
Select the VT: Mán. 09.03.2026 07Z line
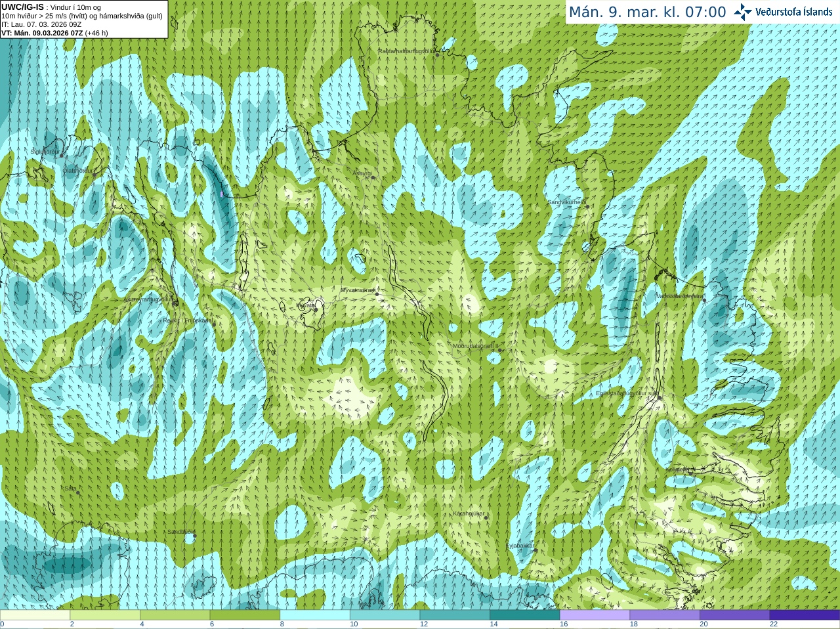[x=54, y=33]
